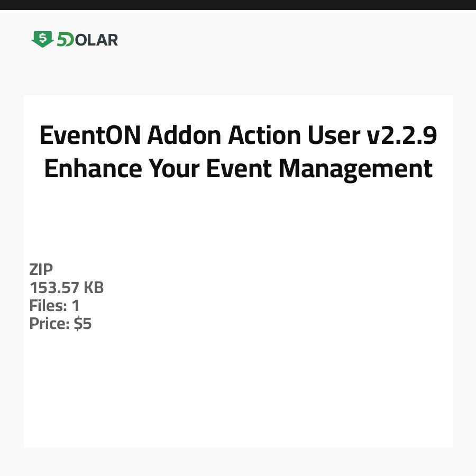Click the green dollar-sign shield icon

(x=42, y=39)
